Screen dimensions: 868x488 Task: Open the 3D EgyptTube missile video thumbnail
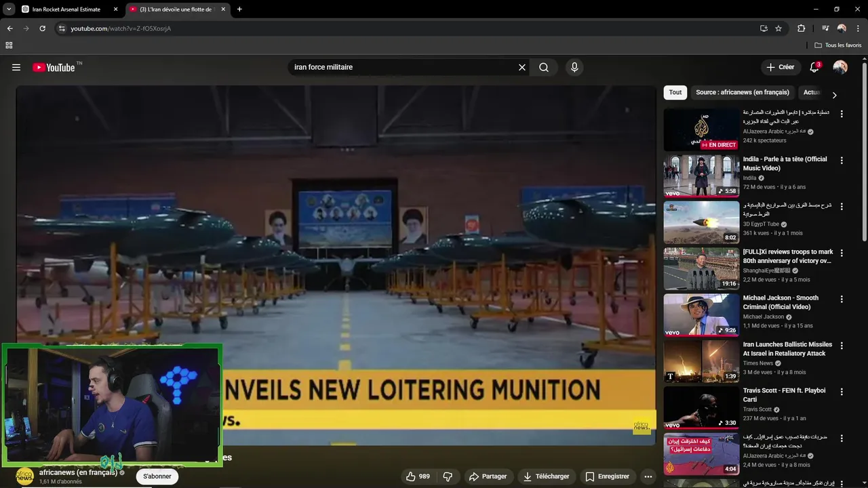click(x=701, y=222)
